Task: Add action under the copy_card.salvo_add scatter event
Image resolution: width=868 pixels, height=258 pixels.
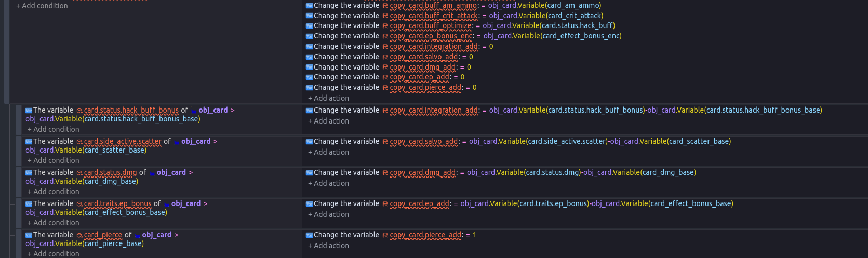Action: tap(328, 152)
